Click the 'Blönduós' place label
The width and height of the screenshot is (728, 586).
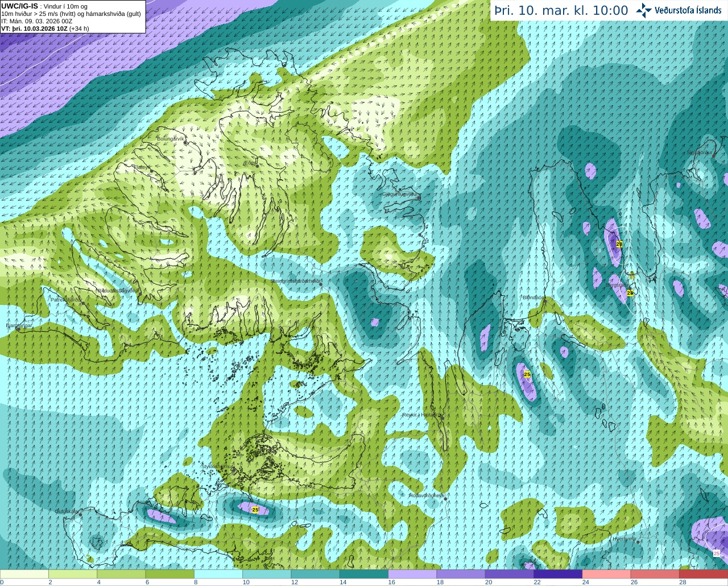534,298
